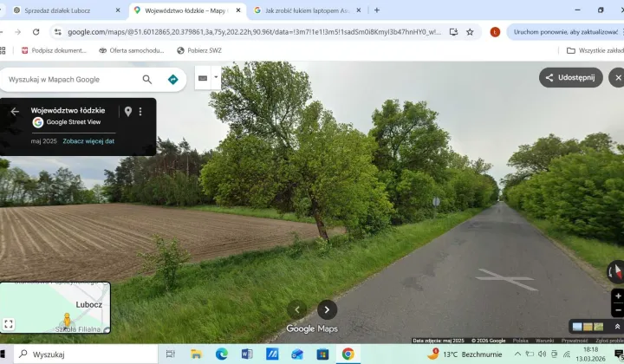Click the site info icon in address bar
This screenshot has width=624, height=364.
pos(58,32)
